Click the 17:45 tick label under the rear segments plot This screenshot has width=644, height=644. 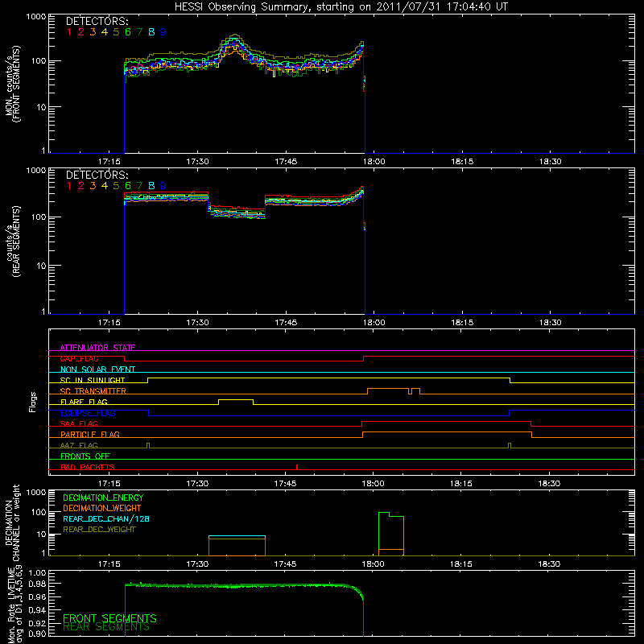coord(286,323)
